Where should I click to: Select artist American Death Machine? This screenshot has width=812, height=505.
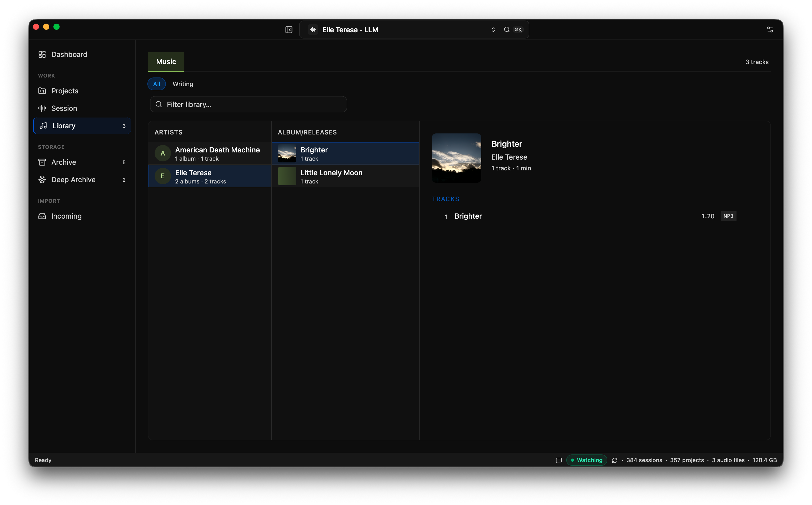click(210, 153)
